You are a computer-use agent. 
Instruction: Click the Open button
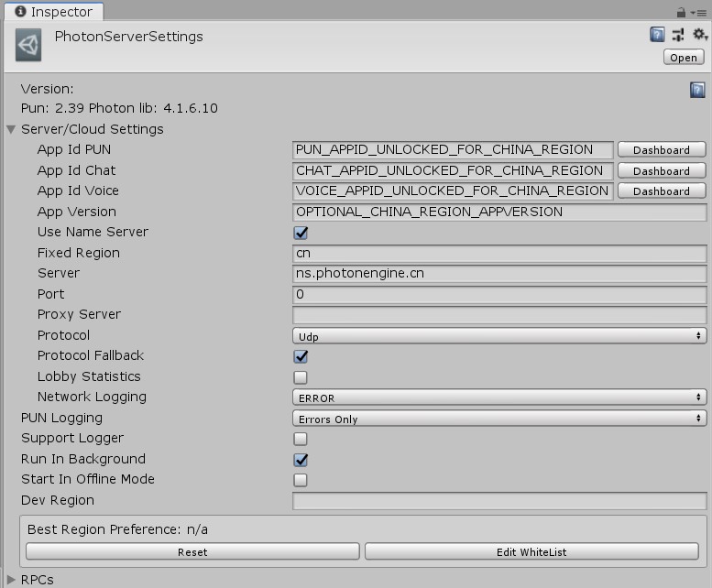[x=684, y=58]
